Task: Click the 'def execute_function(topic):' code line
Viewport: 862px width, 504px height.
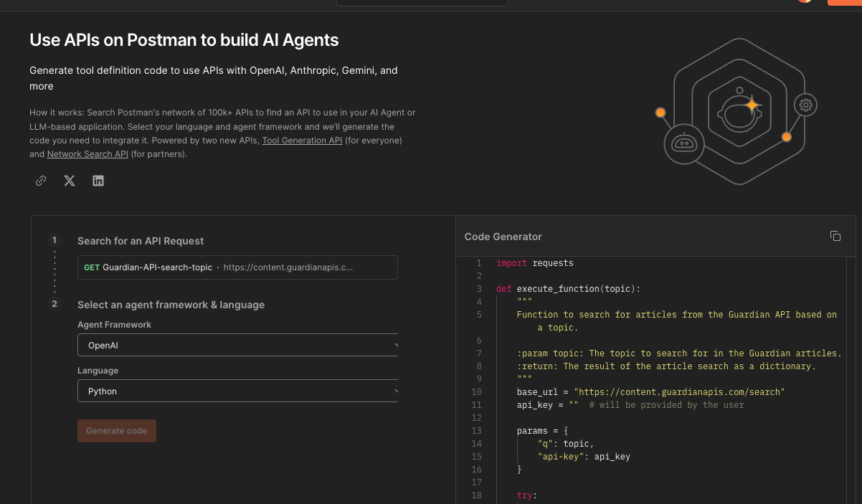Action: pos(568,289)
